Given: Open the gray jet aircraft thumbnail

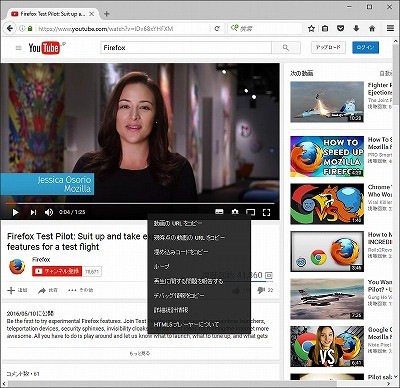Looking at the screenshot, I should coord(327,299).
